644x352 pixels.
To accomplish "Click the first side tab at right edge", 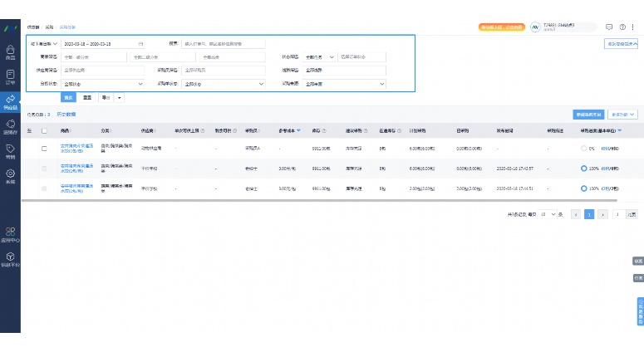I will (x=638, y=261).
